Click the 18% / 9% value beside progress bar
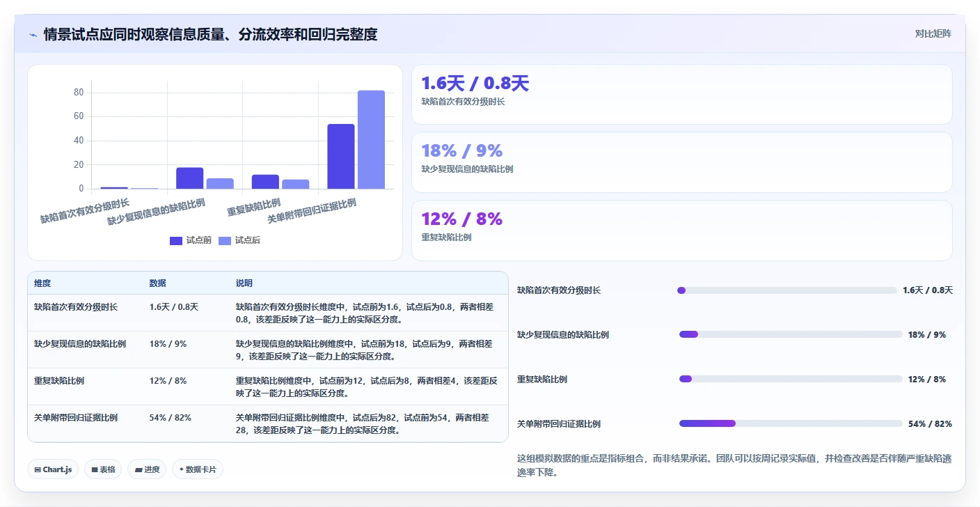The width and height of the screenshot is (980, 507). [x=927, y=334]
